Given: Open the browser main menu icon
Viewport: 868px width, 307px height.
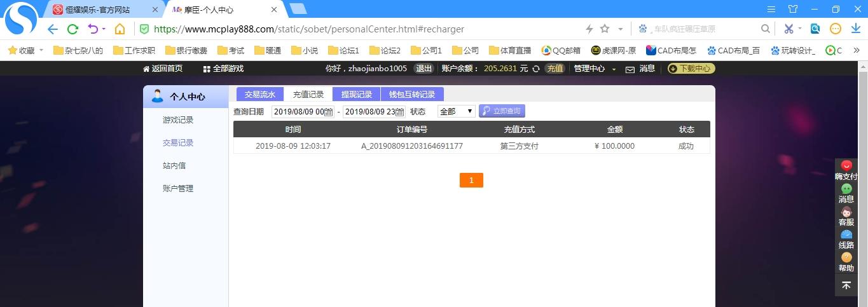Looking at the screenshot, I should pos(771,9).
